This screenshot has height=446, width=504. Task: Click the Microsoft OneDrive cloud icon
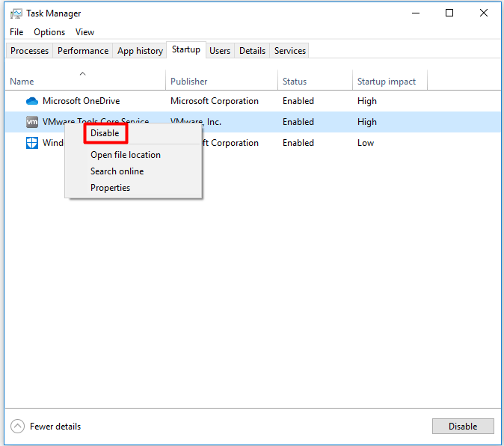(x=32, y=101)
